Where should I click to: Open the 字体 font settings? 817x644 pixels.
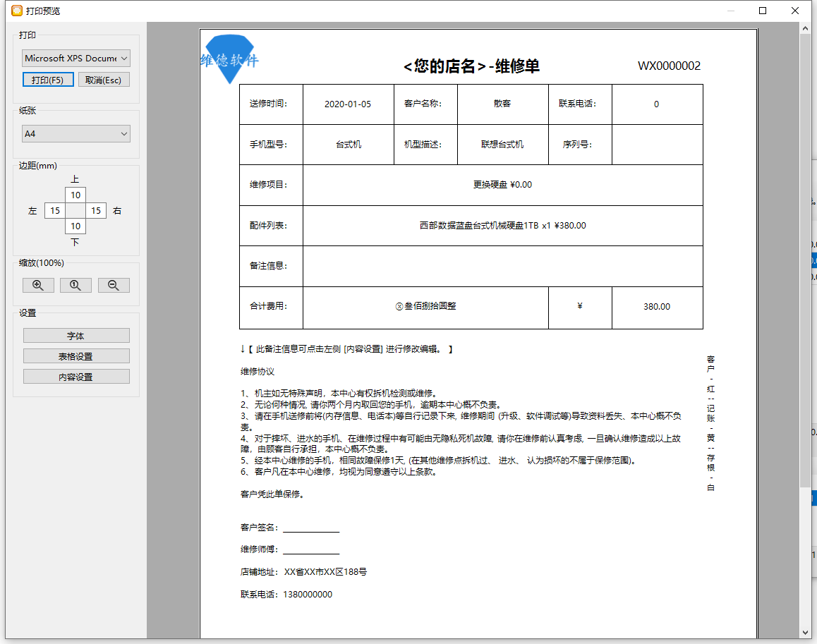point(76,336)
